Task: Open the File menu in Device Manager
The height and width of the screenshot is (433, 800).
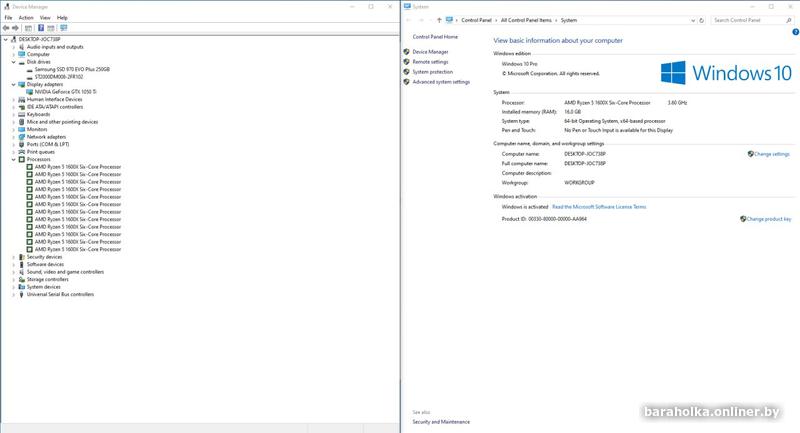Action: (x=8, y=17)
